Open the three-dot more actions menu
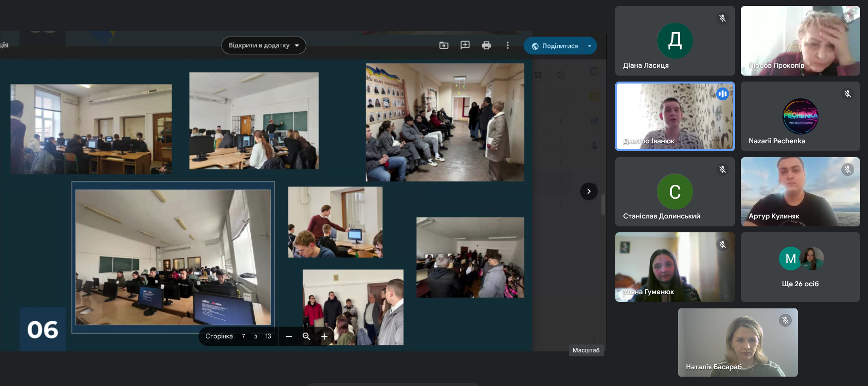868x386 pixels. point(507,45)
